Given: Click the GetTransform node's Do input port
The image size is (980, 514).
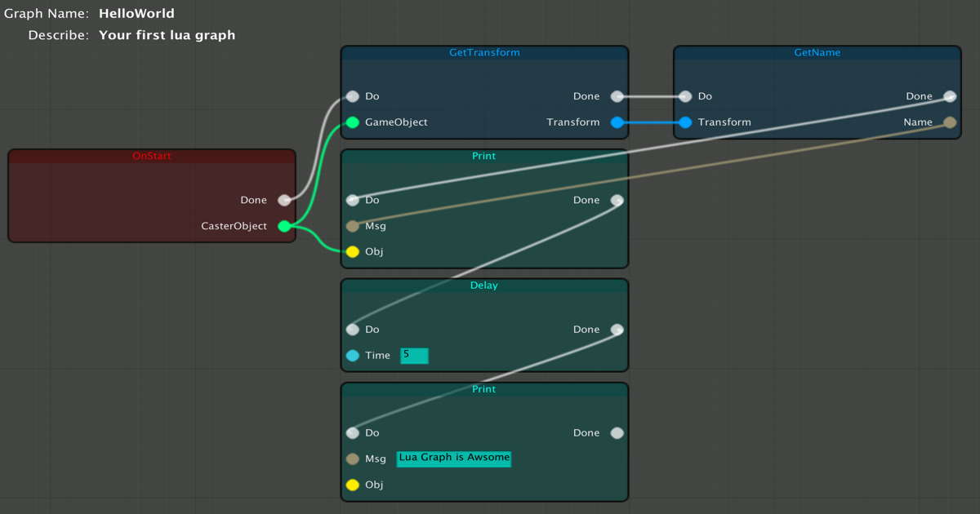Looking at the screenshot, I should point(353,96).
